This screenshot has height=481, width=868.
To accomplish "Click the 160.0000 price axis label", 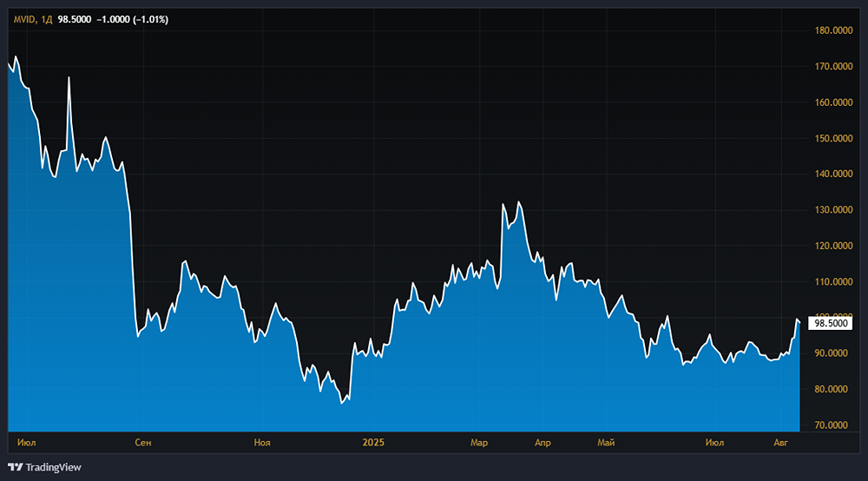I will [x=833, y=102].
